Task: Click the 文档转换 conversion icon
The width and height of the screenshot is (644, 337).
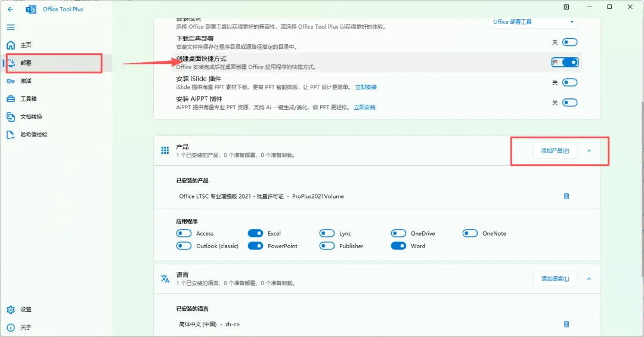Action: click(x=11, y=117)
